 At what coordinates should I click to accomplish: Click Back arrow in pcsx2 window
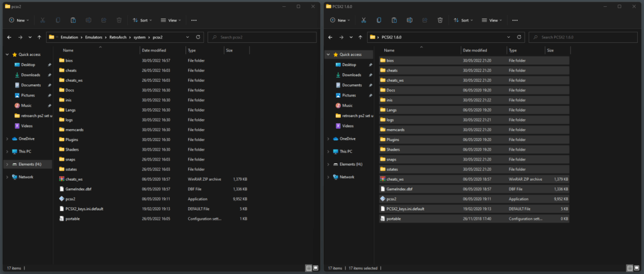point(9,37)
